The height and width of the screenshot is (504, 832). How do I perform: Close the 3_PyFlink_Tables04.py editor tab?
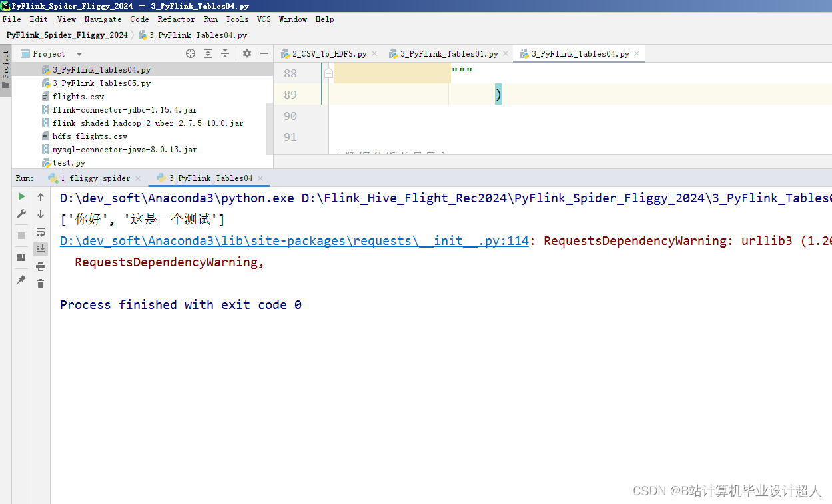click(x=637, y=54)
